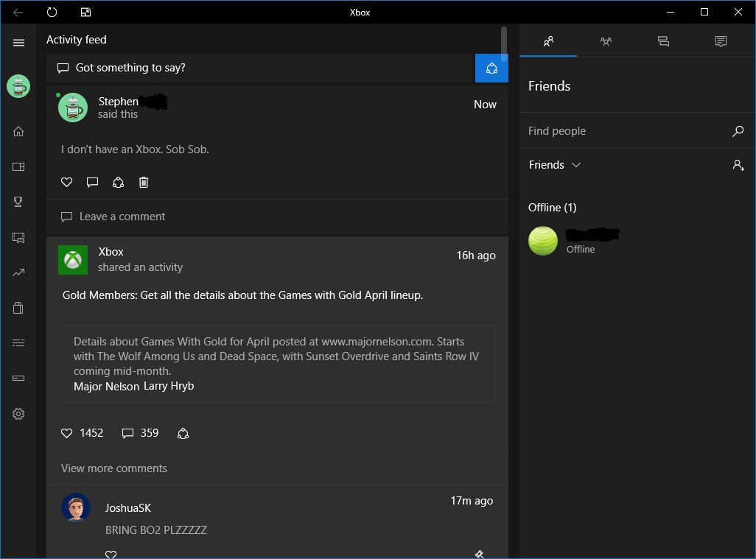Delete Stephen's post with trash icon

[x=144, y=182]
